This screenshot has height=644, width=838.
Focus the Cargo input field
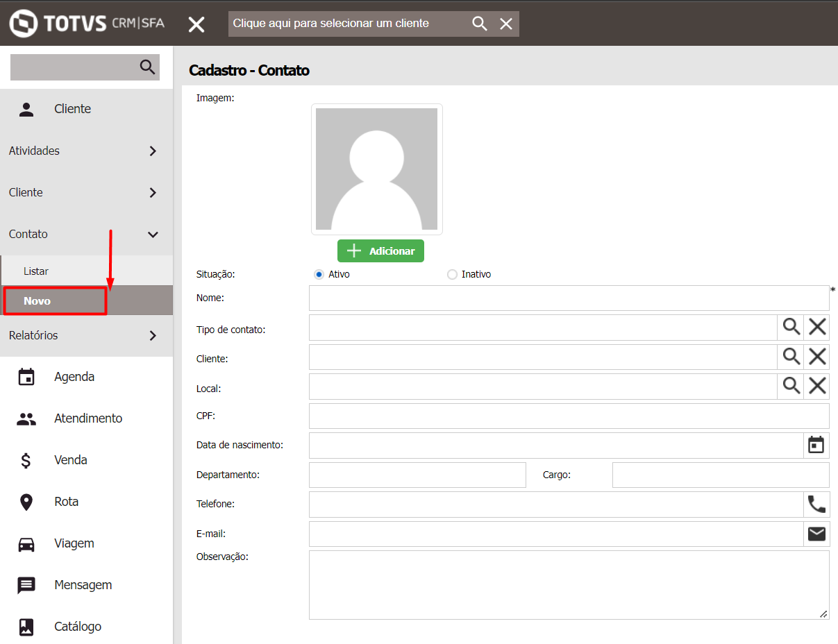(721, 475)
